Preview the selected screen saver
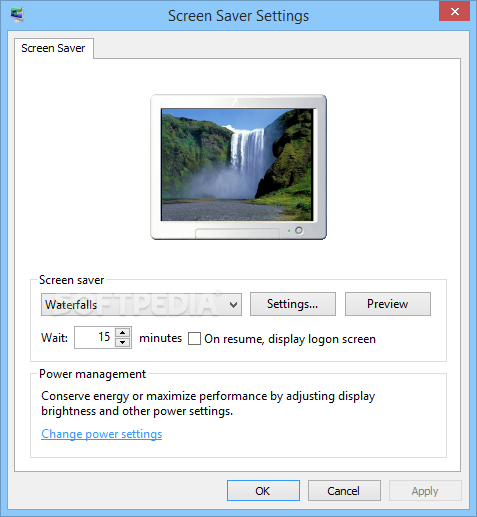The height and width of the screenshot is (517, 477). pos(388,304)
